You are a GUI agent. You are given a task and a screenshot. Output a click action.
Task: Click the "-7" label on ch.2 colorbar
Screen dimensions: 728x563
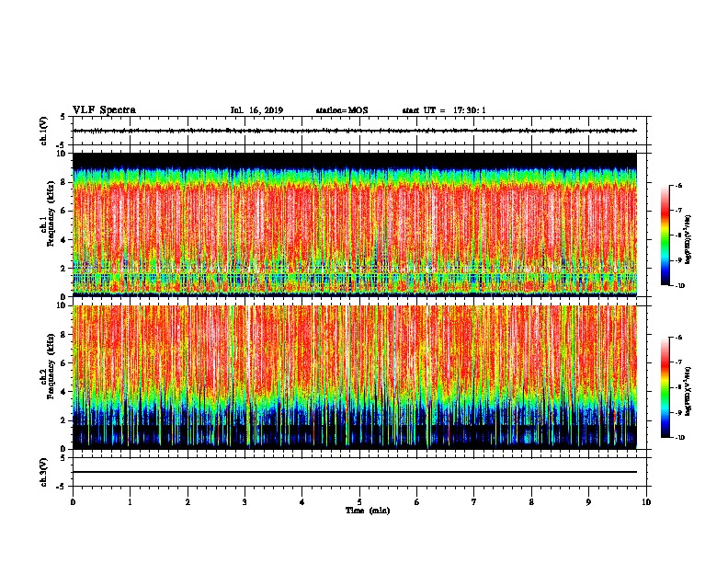678,362
